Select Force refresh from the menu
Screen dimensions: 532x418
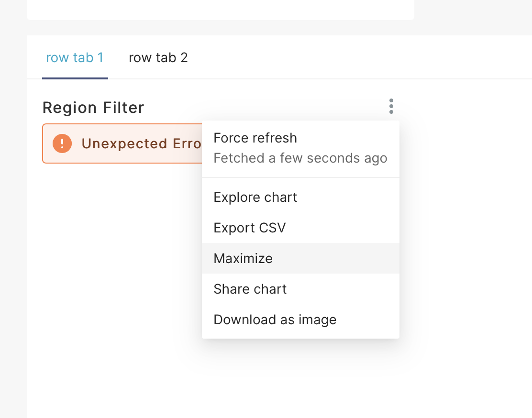(255, 138)
